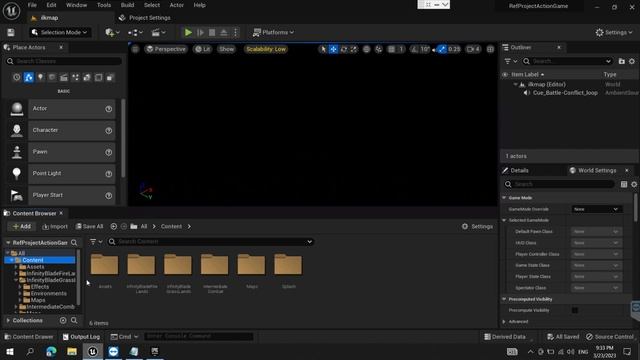The height and width of the screenshot is (360, 640).
Task: Click the Stop play session button
Action: point(212,32)
